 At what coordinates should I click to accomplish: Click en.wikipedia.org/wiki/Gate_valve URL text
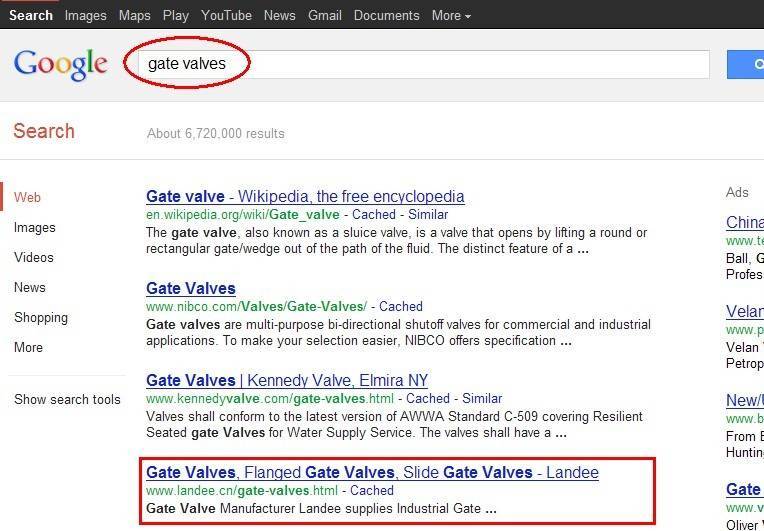point(243,215)
